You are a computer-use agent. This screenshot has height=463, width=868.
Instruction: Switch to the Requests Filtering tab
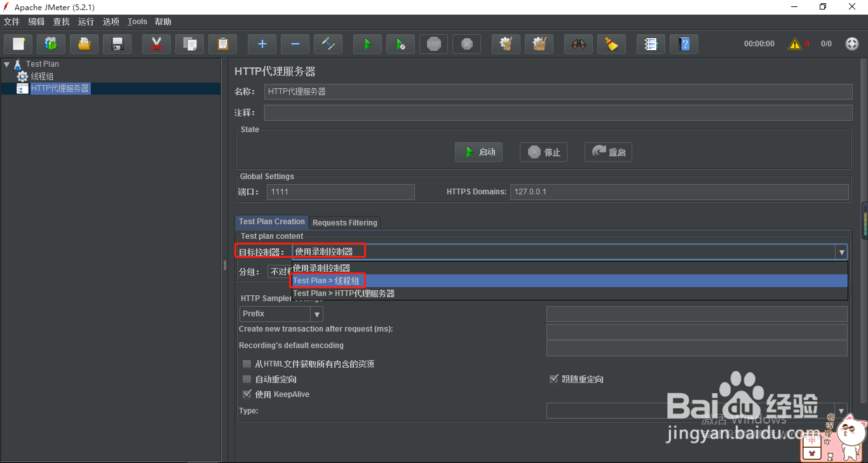pyautogui.click(x=345, y=223)
